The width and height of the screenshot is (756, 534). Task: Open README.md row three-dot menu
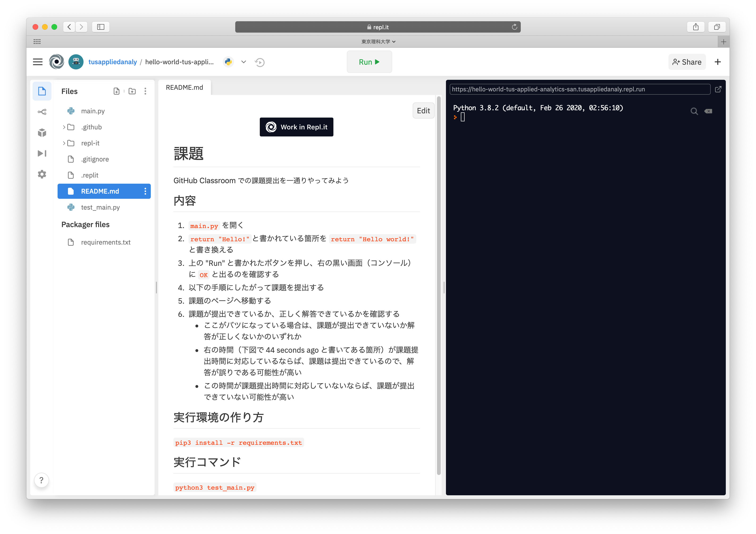[145, 191]
